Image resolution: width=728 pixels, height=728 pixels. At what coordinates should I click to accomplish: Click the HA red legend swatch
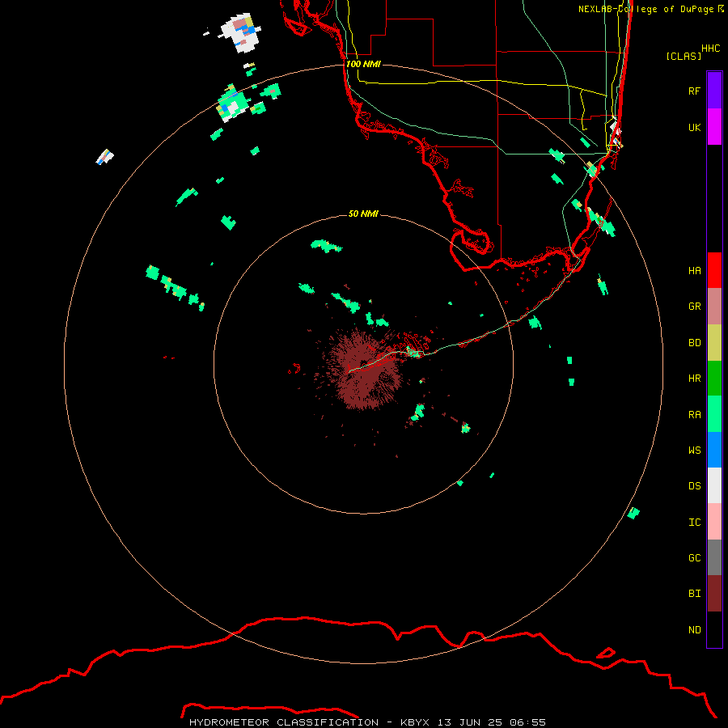[714, 270]
